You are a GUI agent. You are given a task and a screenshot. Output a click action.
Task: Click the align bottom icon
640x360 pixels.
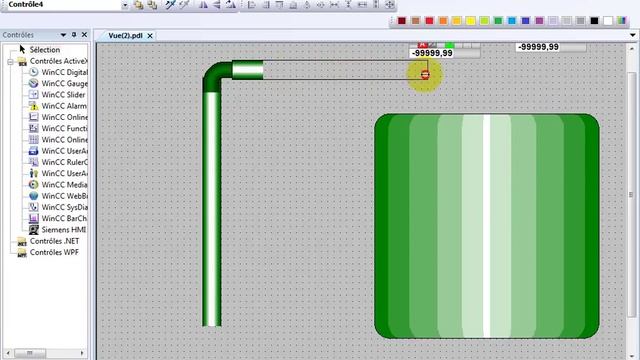[x=293, y=5]
